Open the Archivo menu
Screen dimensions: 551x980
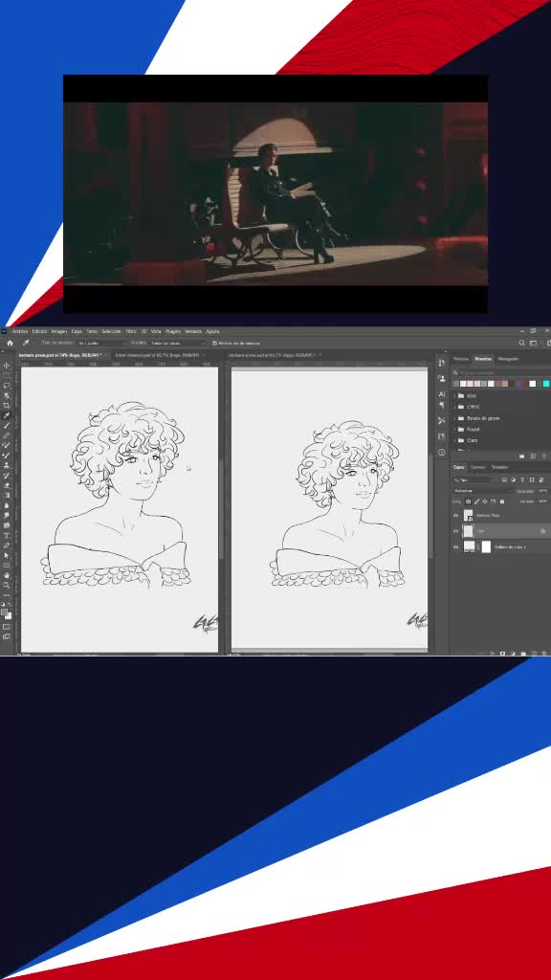coord(20,331)
